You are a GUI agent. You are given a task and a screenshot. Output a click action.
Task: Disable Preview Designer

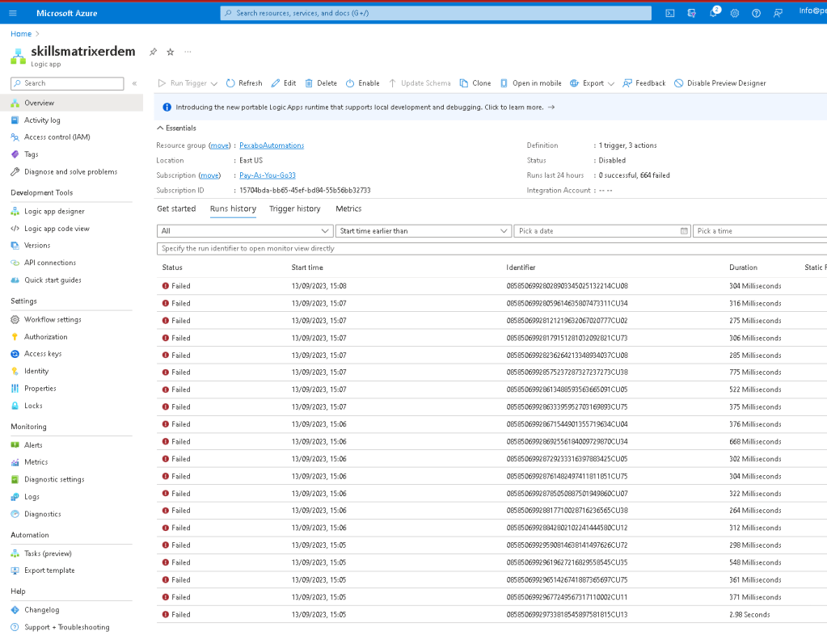click(720, 83)
